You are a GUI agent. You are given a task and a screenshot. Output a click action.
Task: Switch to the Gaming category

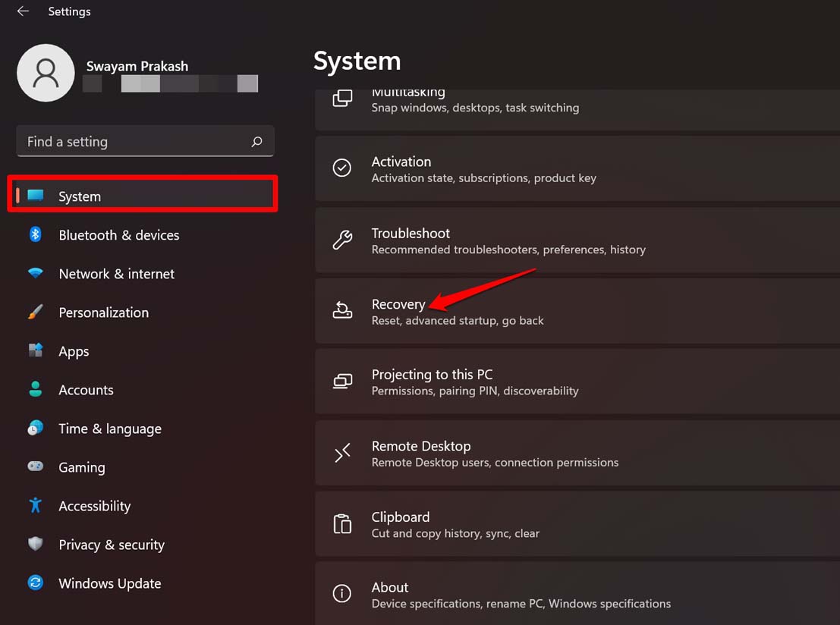81,467
